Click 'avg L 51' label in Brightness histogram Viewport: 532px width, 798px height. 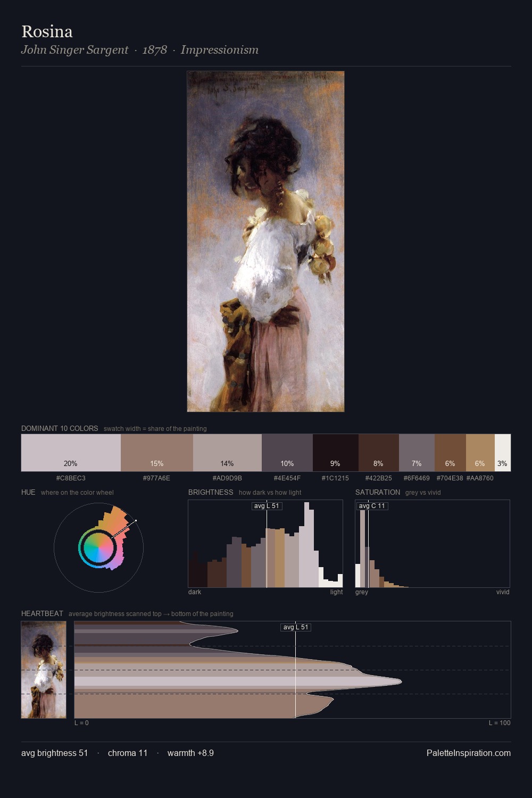click(x=267, y=506)
